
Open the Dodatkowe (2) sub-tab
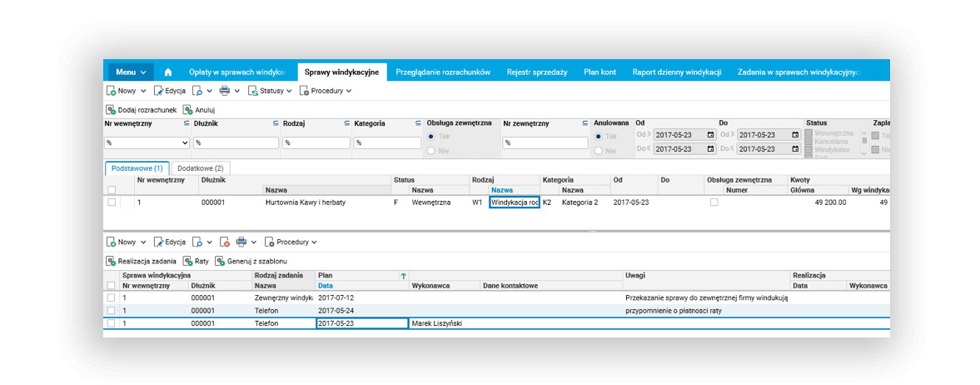[x=201, y=168]
